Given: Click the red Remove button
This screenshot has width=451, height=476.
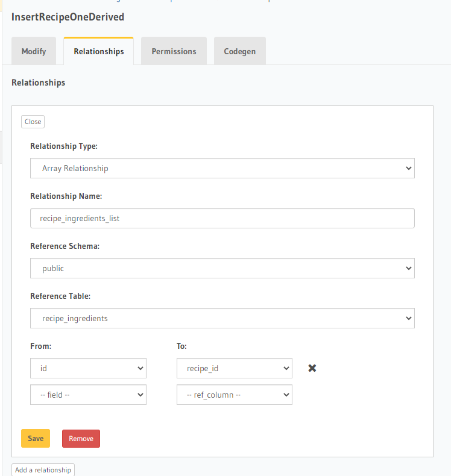Looking at the screenshot, I should point(81,439).
